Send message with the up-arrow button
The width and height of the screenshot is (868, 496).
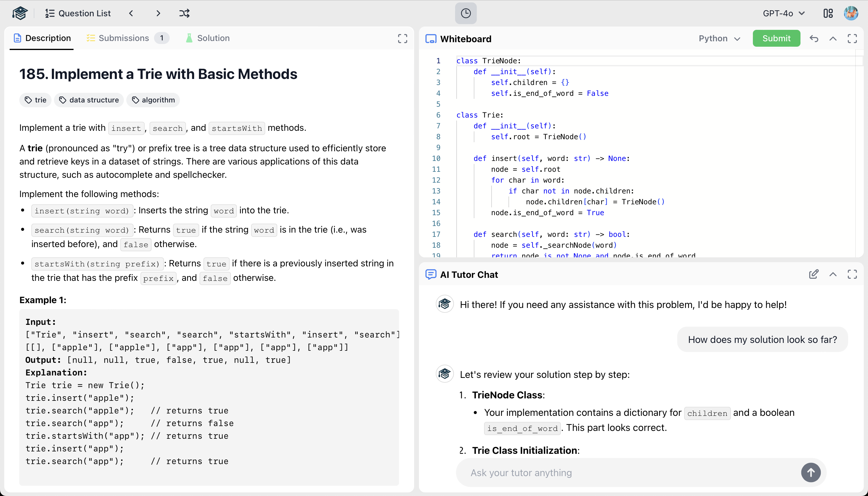click(x=810, y=472)
